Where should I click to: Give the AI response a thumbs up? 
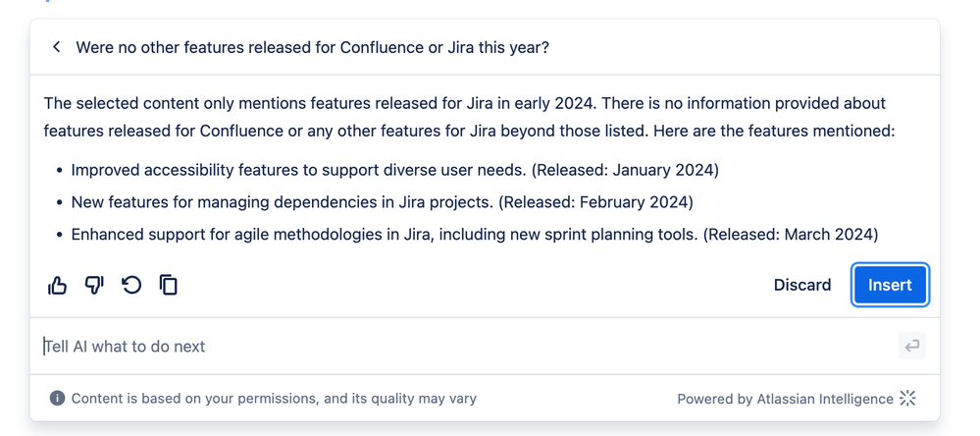tap(57, 285)
